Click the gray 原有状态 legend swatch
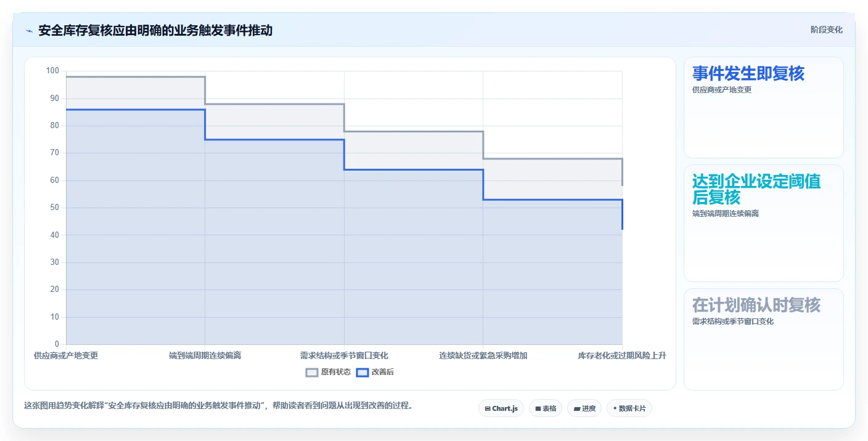Viewport: 868px width, 441px height. [x=312, y=372]
